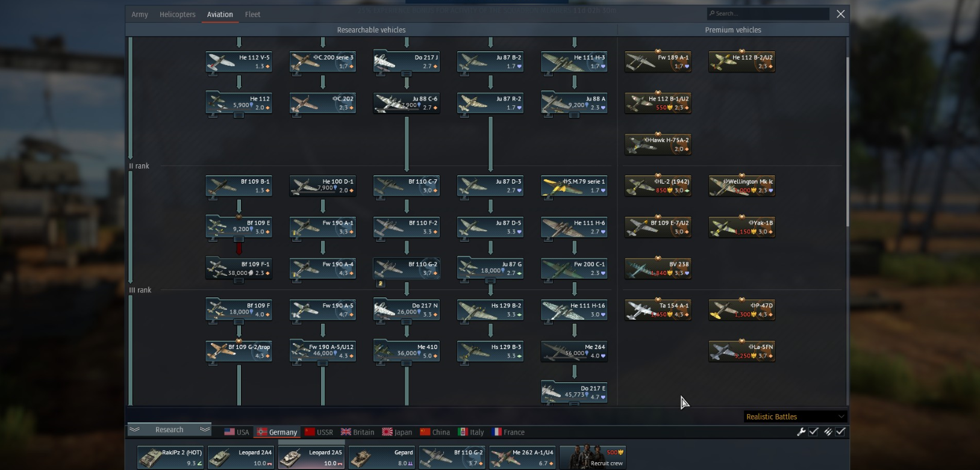Select the Bf 109 F-1 aircraft icon
This screenshot has height=470, width=980.
pyautogui.click(x=239, y=268)
